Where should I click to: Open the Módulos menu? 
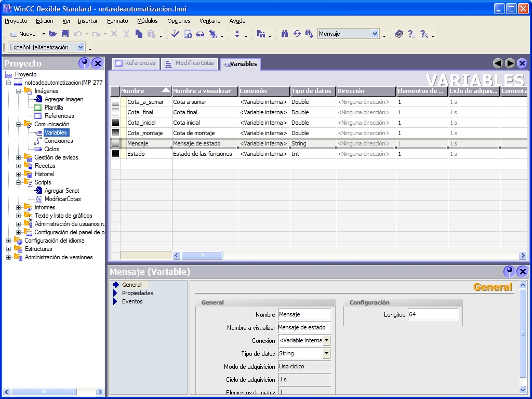pos(149,21)
